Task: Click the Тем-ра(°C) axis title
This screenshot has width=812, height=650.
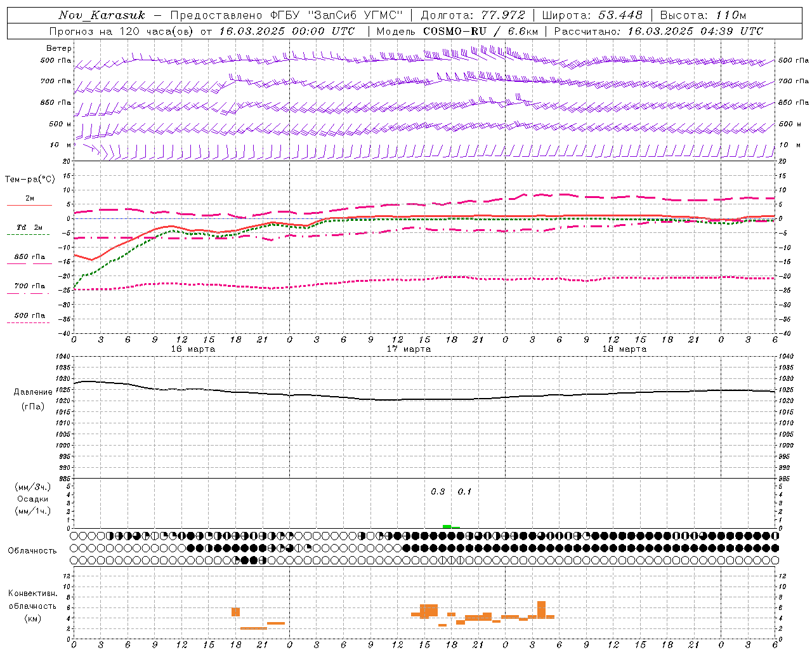Action: (30, 180)
